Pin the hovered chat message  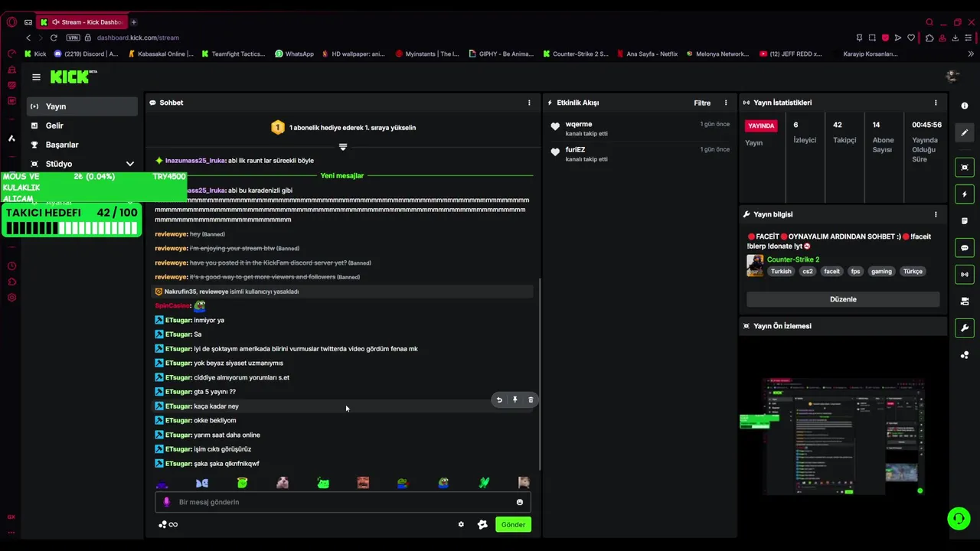pyautogui.click(x=514, y=399)
